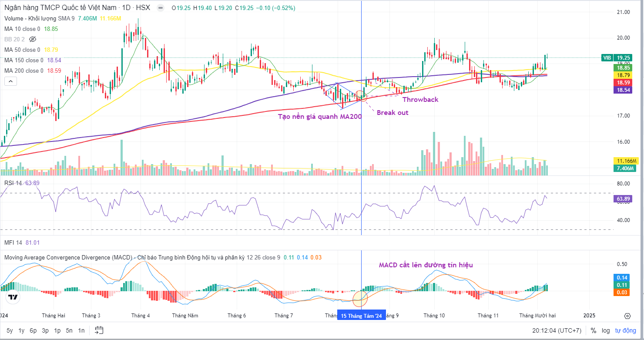The width and height of the screenshot is (644, 340).
Task: Select the "RSI 14" pane legend
Action: point(13,183)
